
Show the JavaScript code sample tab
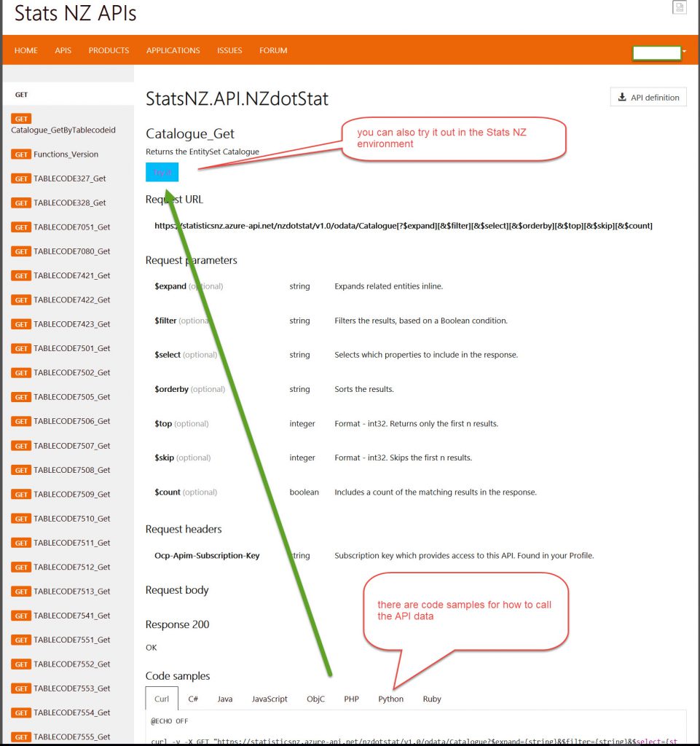tap(270, 699)
